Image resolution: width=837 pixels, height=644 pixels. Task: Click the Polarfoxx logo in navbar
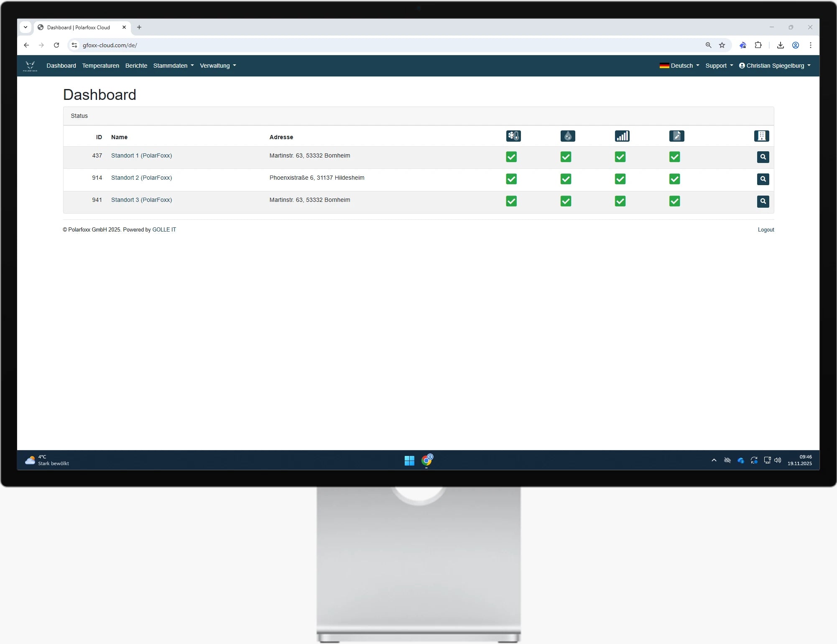pos(30,66)
